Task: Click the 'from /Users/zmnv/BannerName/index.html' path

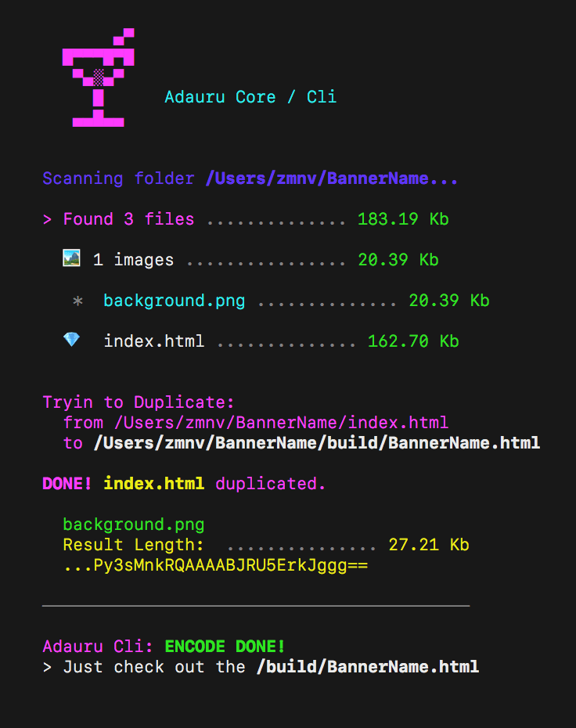Action: click(256, 423)
